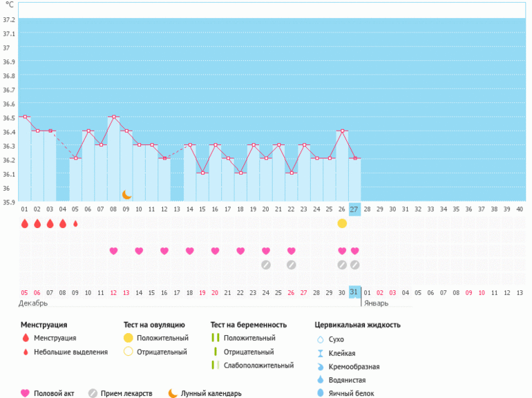532x398 pixels.
Task: Click the small spotting drop on cycle day 05
Action: pyautogui.click(x=75, y=223)
